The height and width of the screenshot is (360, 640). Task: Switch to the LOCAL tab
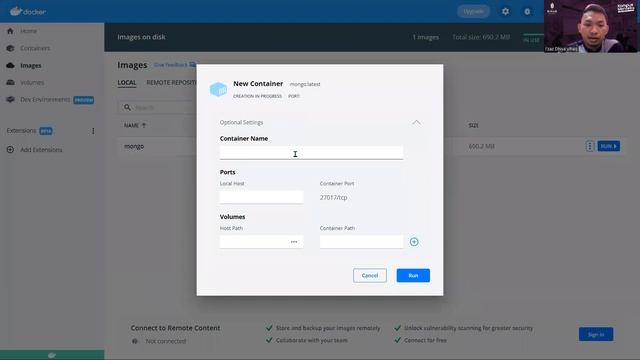pos(127,83)
